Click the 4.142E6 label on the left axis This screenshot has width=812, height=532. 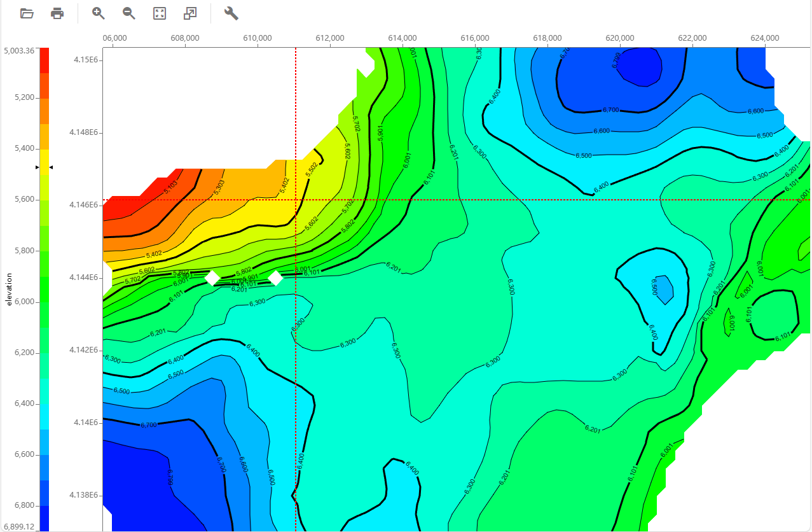(x=84, y=350)
